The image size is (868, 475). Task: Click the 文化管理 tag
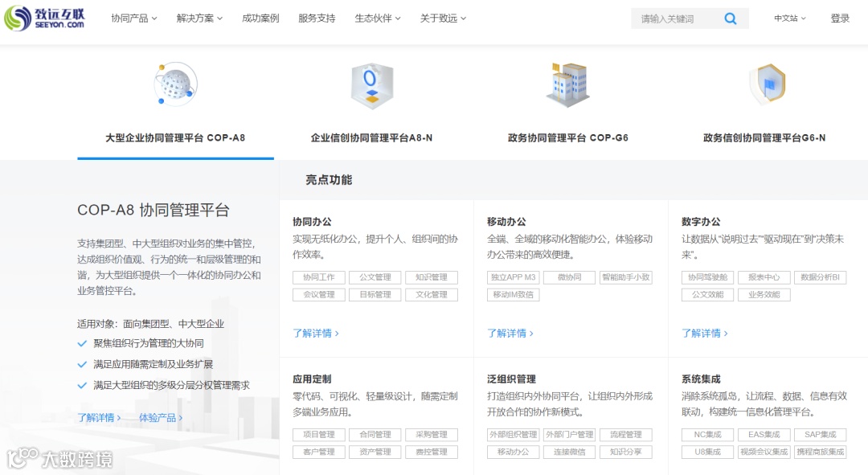pos(432,294)
